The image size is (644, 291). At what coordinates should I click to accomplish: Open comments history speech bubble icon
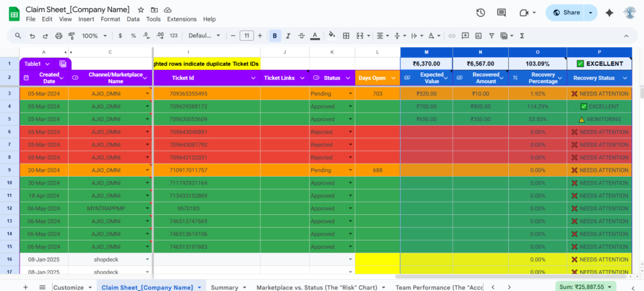[x=501, y=13]
